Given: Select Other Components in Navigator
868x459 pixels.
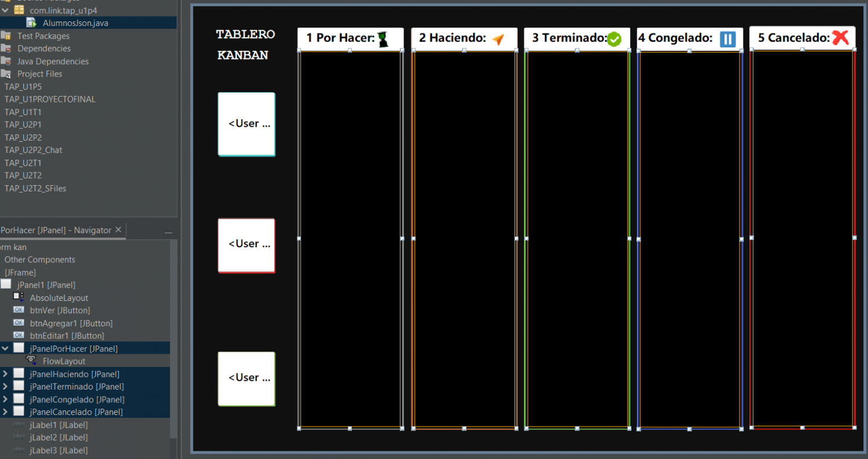Looking at the screenshot, I should 39,259.
